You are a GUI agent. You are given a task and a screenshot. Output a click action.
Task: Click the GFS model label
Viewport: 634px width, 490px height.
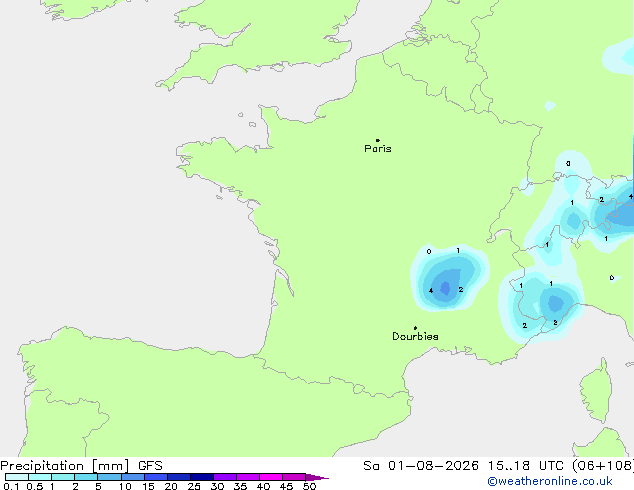click(150, 466)
